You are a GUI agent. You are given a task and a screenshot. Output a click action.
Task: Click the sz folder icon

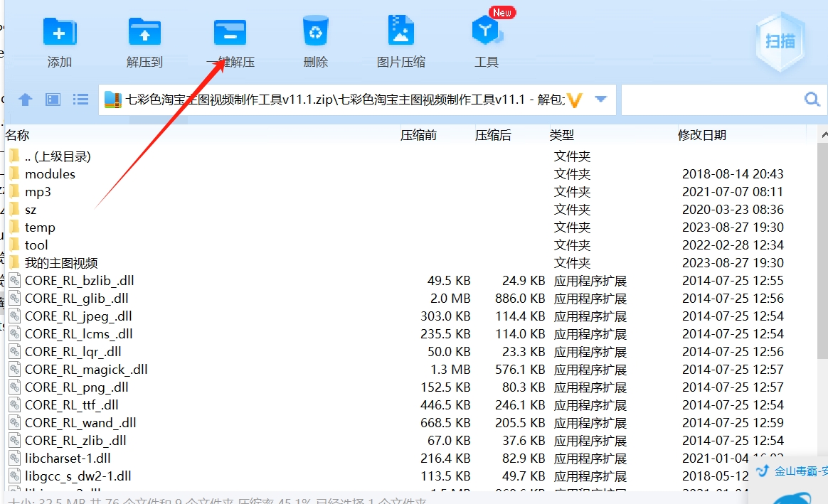pos(14,209)
